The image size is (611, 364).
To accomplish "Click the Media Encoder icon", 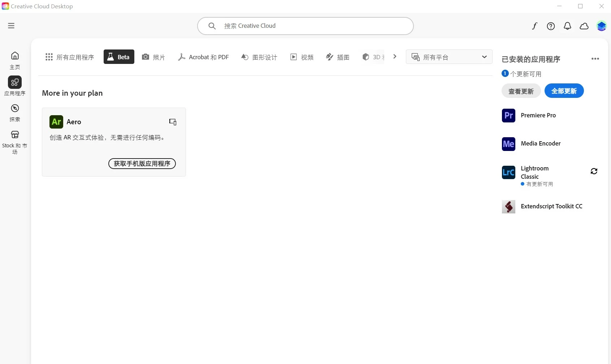I will pos(508,144).
